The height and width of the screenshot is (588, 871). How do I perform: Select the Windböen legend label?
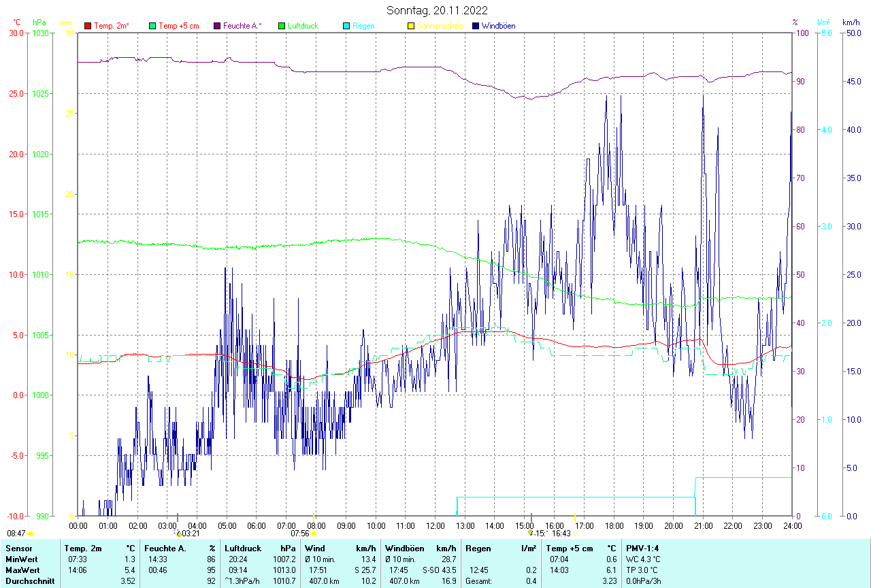click(x=498, y=26)
